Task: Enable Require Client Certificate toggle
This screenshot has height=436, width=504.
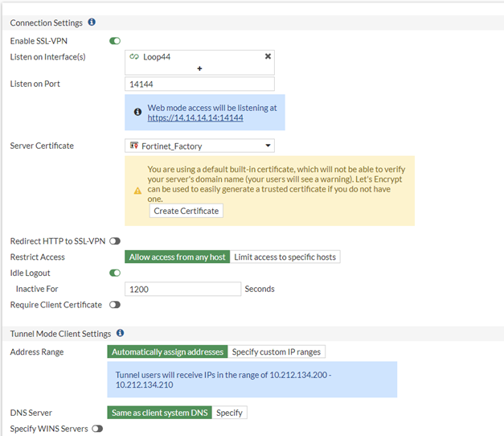Action: click(x=115, y=305)
